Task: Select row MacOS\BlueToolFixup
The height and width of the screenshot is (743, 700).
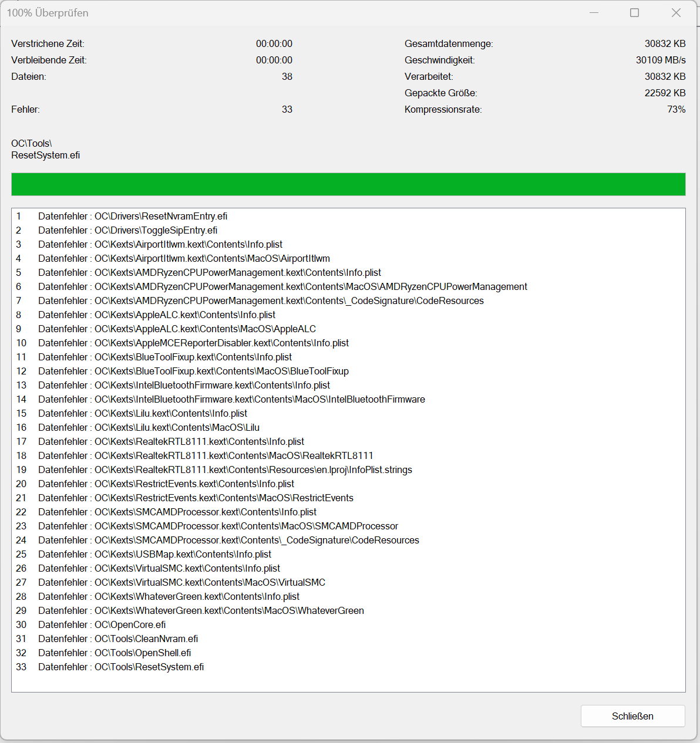Action: coord(348,371)
